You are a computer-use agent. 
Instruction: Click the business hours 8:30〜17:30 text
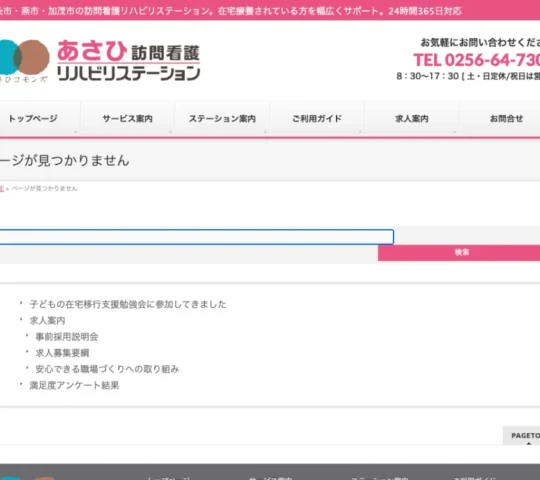(x=468, y=76)
